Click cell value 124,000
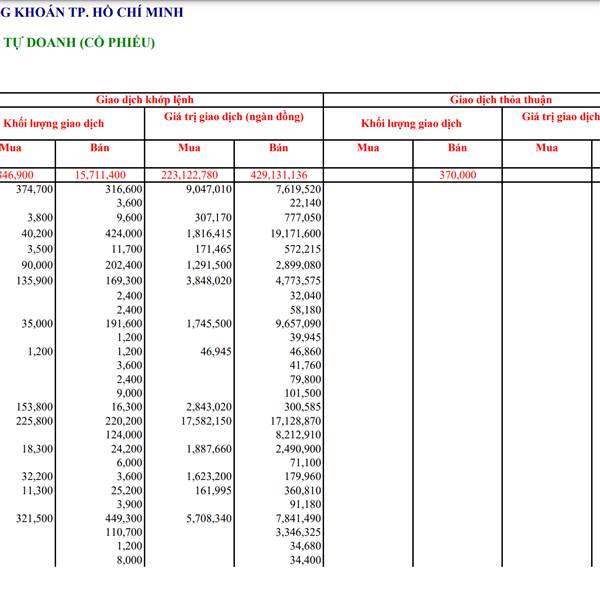Screen dimensions: 600x600 pyautogui.click(x=124, y=435)
